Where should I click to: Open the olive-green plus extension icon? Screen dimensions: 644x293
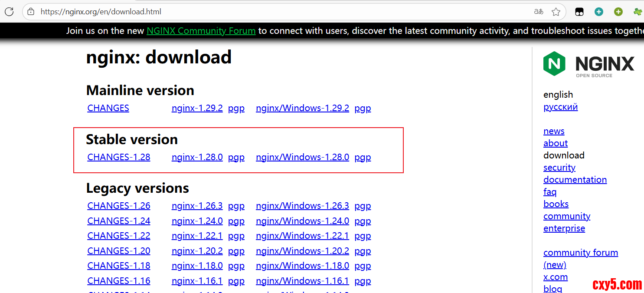pos(618,12)
